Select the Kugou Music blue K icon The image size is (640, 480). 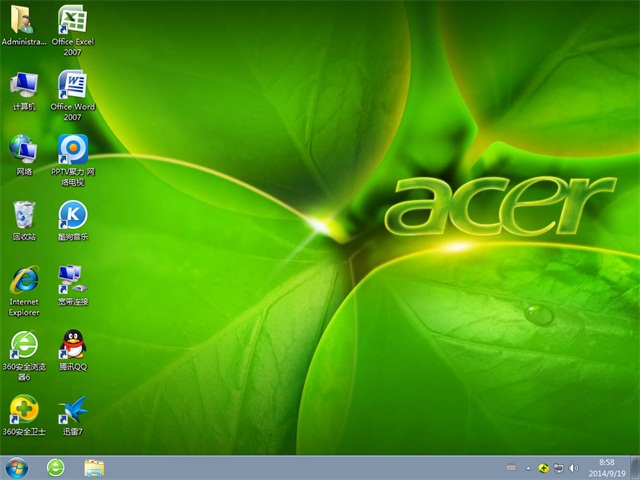coord(72,215)
